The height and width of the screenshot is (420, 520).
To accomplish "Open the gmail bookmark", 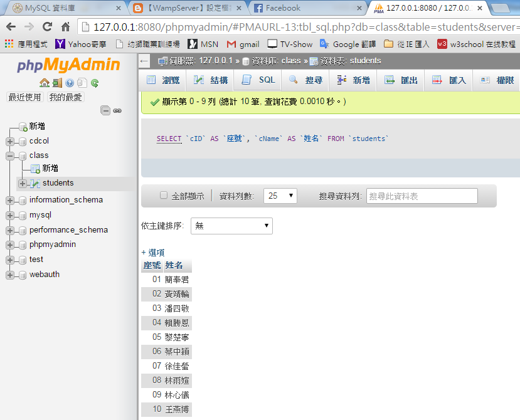I will (x=243, y=44).
